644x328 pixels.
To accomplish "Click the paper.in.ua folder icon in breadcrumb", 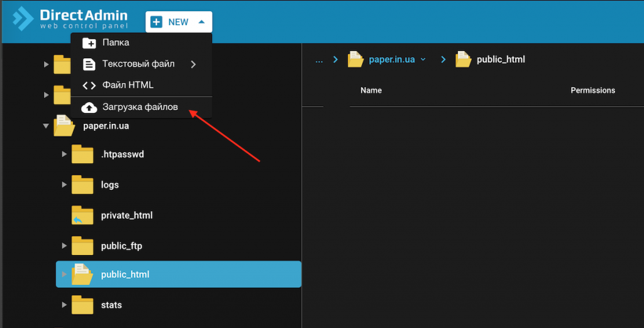I will [x=356, y=60].
